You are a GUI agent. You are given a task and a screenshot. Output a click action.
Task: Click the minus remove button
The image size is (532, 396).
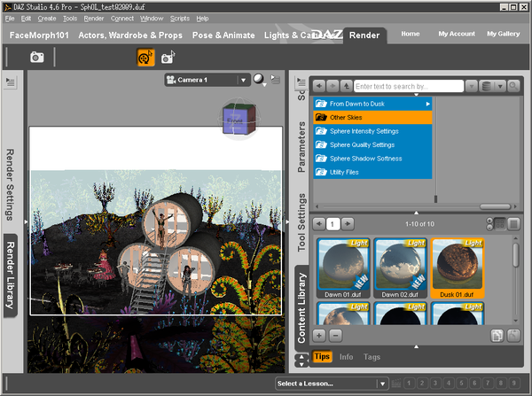[x=335, y=336]
